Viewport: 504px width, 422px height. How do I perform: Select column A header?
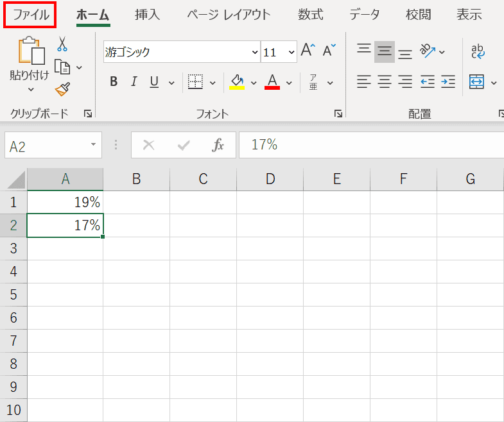tap(65, 179)
